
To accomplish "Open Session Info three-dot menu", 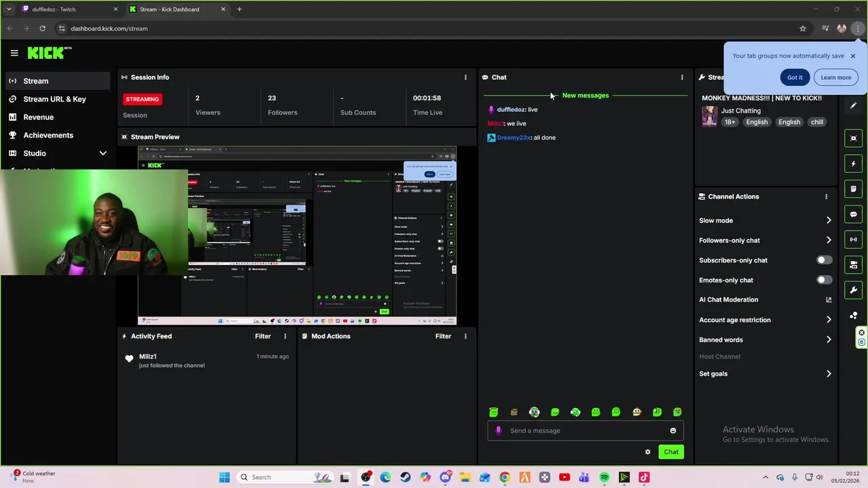I will [465, 77].
